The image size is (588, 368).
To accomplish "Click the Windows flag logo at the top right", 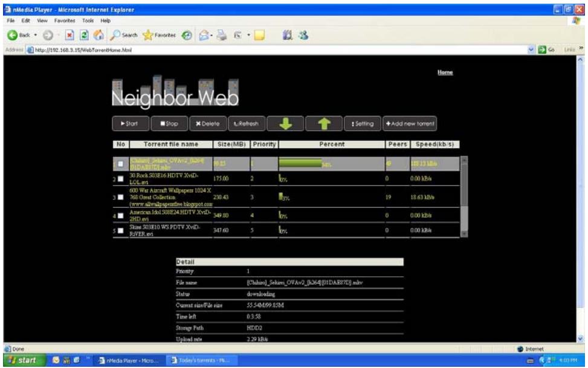I will coord(576,21).
